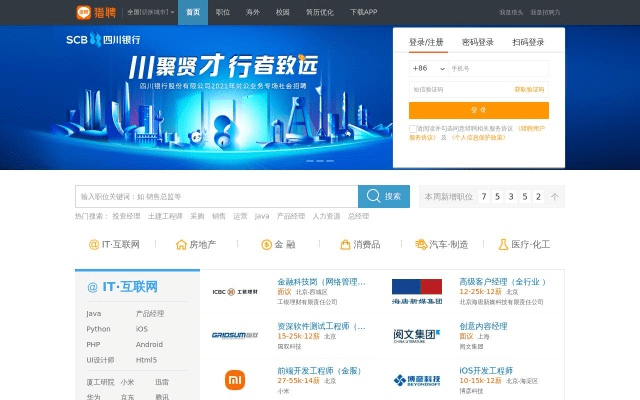Click the 我是猎头 link

point(511,13)
